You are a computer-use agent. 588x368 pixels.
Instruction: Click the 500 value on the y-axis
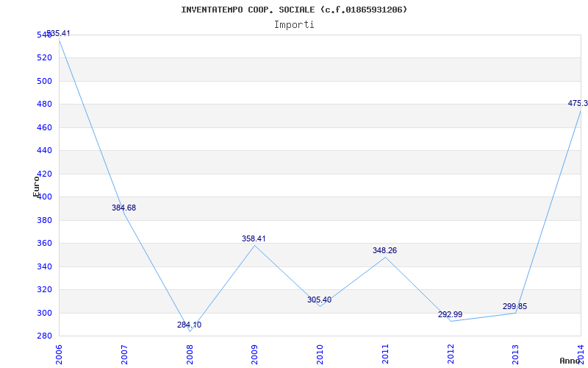[x=44, y=81]
